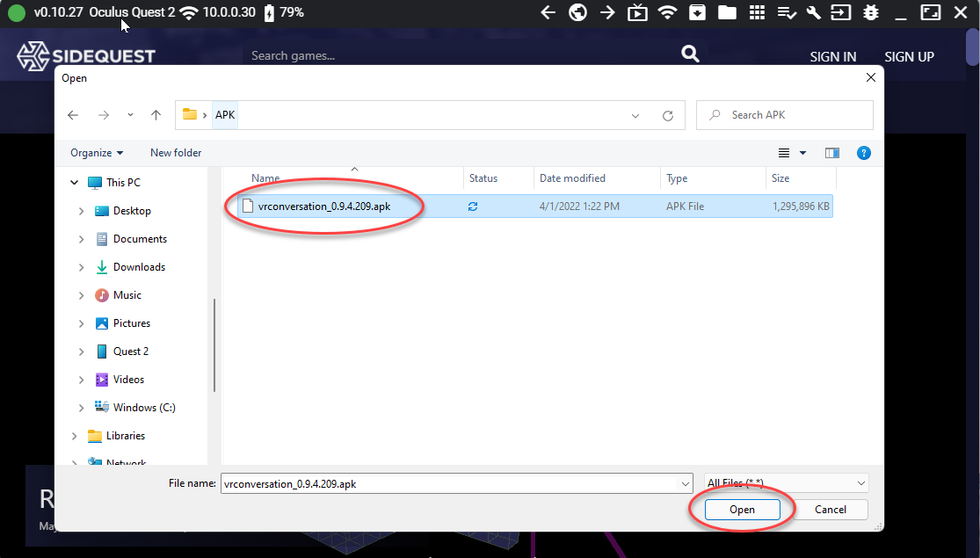Click SideQuest forward arrow in top toolbar
Screen dimensions: 980x558
point(607,12)
